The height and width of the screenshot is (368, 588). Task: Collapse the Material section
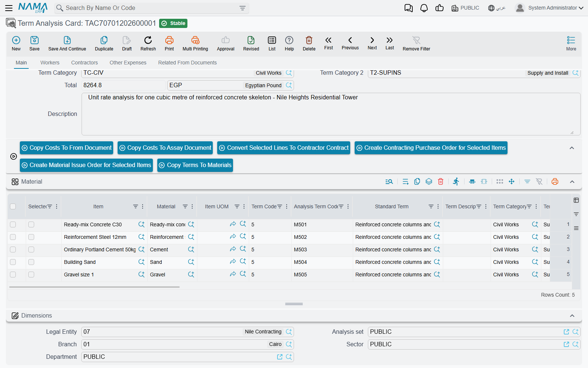click(x=572, y=181)
